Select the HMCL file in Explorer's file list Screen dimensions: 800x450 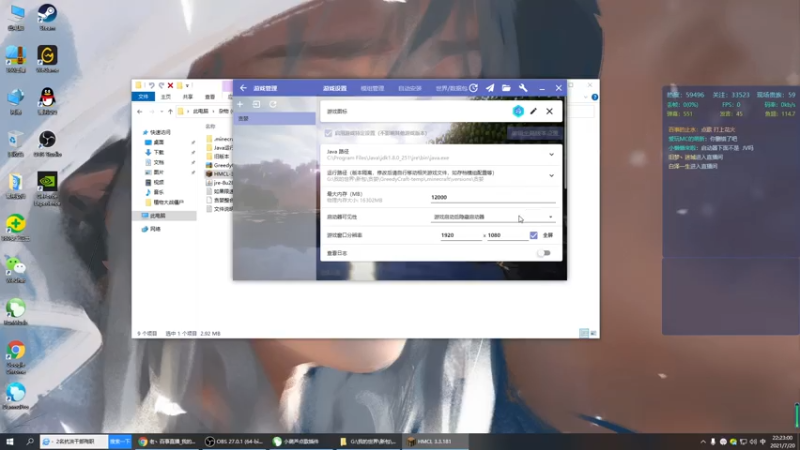(219, 173)
